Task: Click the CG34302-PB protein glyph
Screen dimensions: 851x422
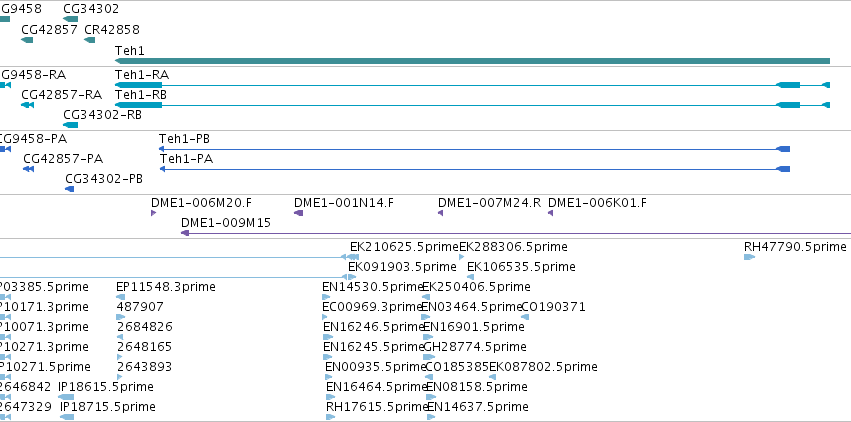Action: pos(69,189)
